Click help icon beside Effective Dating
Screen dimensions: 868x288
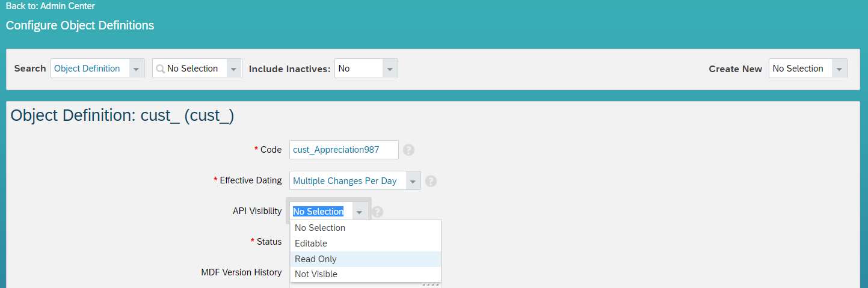point(431,181)
